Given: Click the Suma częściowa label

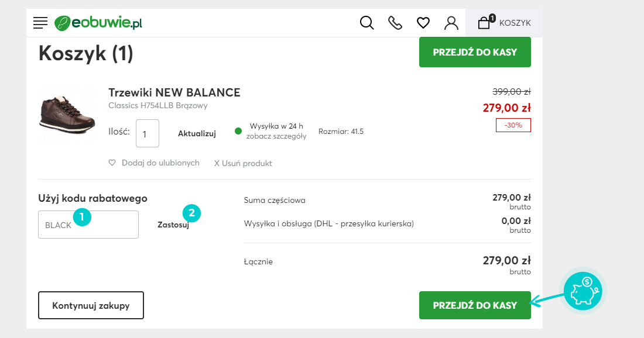Looking at the screenshot, I should pos(275,200).
